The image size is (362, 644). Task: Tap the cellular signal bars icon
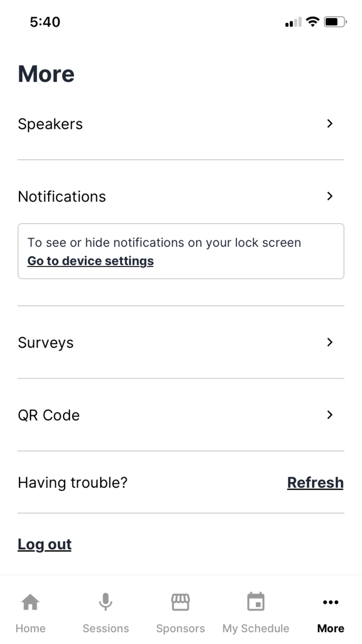(293, 22)
